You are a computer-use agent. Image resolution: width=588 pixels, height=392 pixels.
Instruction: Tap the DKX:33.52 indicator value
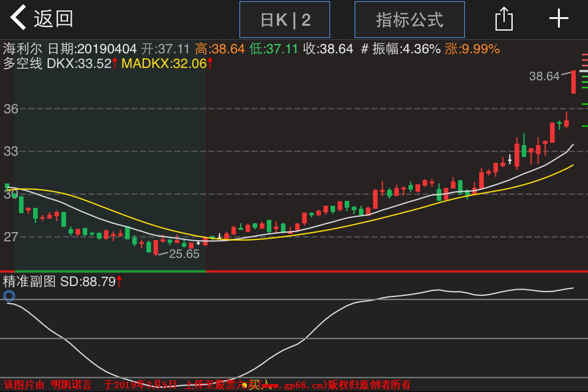coord(79,64)
